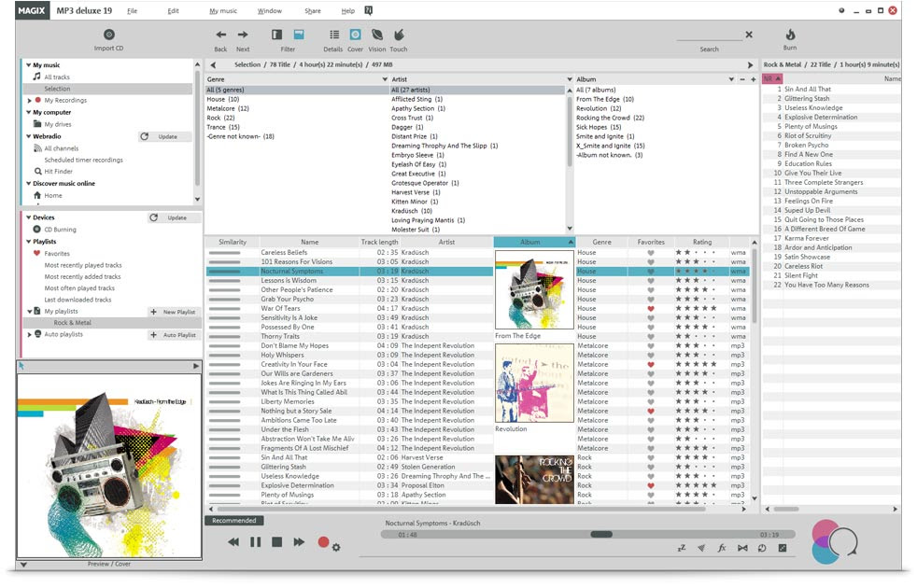Click the Import CD disc icon
Viewport: 917px width, 588px height.
tap(108, 35)
